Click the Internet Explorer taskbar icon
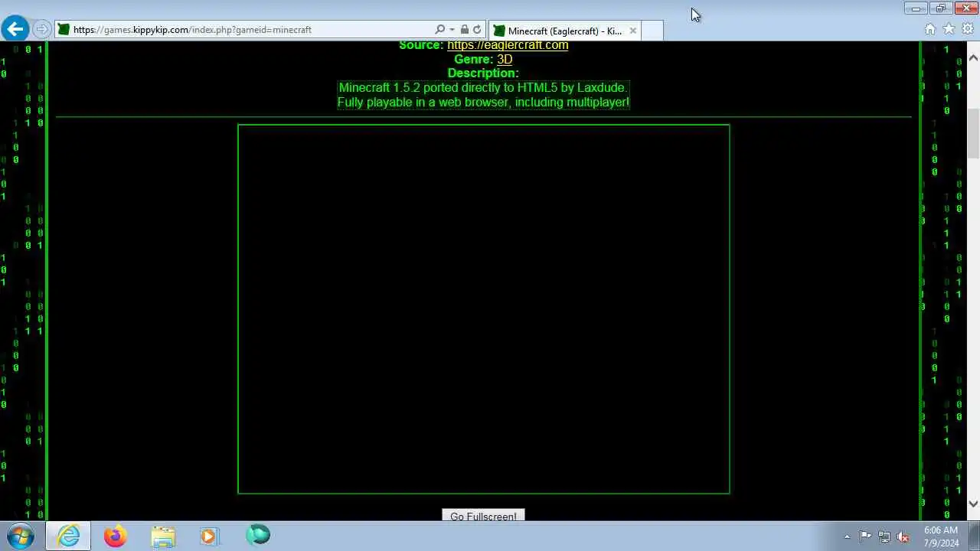The height and width of the screenshot is (551, 980). (x=68, y=536)
